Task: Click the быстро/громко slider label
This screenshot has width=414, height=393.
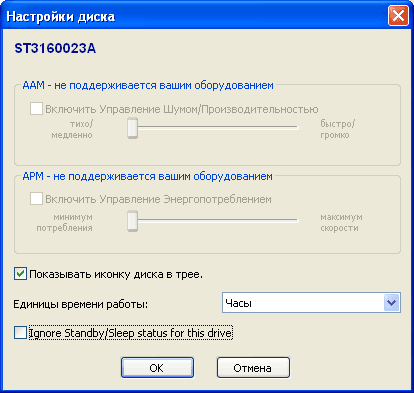Action: click(x=338, y=129)
